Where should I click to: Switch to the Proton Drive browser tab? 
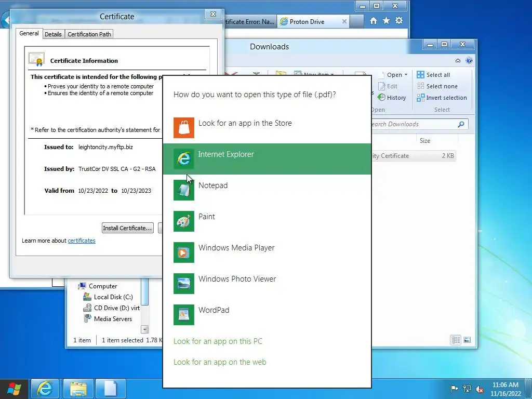pos(313,22)
